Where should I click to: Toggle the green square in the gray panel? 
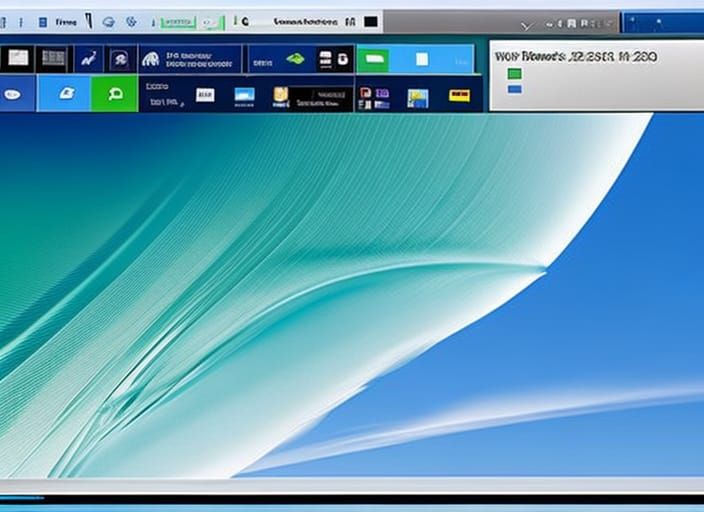[514, 74]
